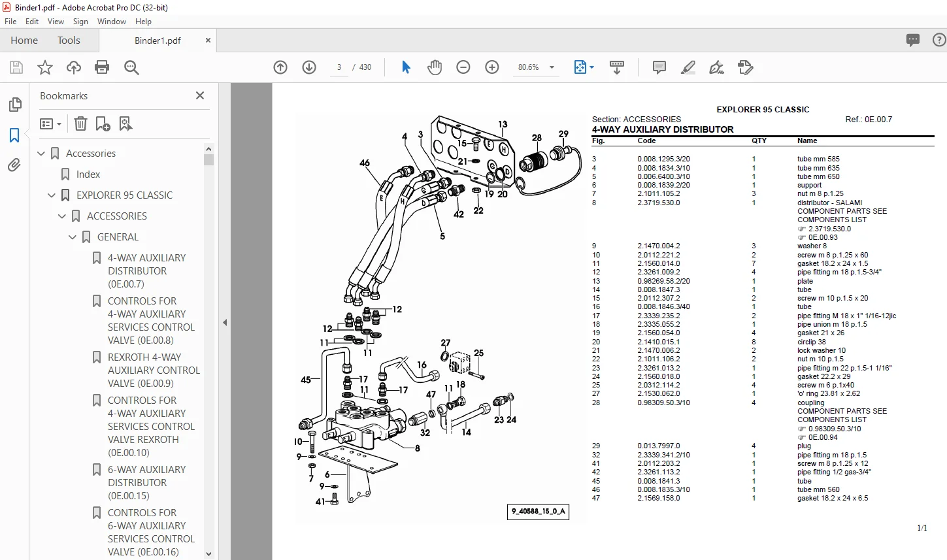
Task: Open the zoom percentage dropdown arrow
Action: 552,67
